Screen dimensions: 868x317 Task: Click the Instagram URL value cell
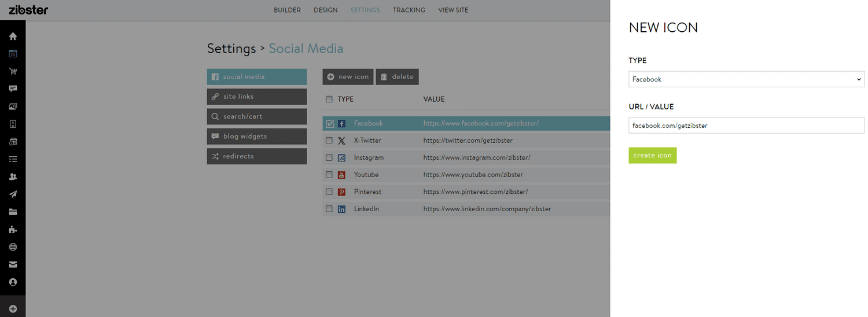[477, 157]
